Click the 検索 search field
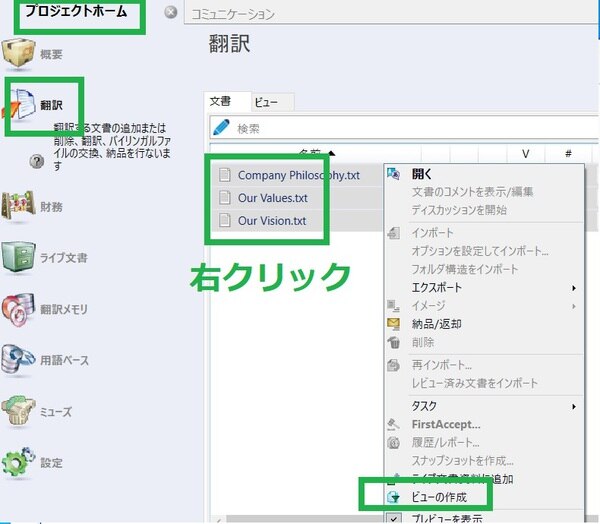The image size is (600, 524). coord(400,128)
